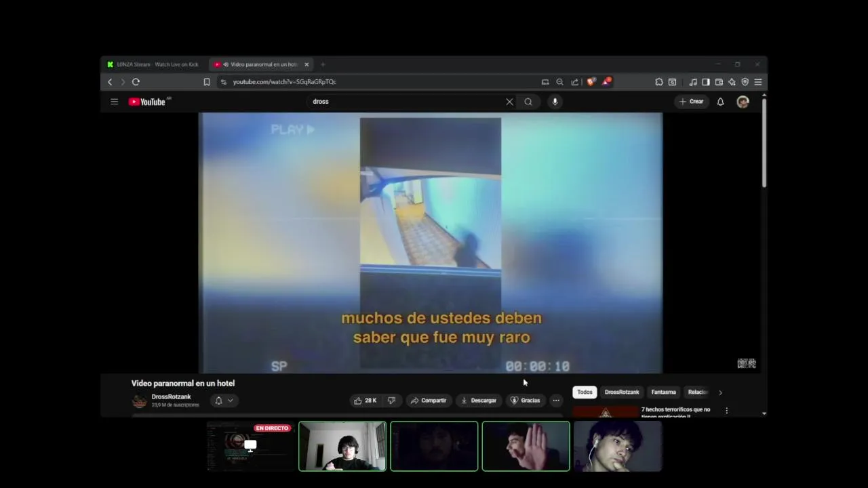Select the webcam tile with headphones person
This screenshot has width=868, height=488.
point(342,446)
